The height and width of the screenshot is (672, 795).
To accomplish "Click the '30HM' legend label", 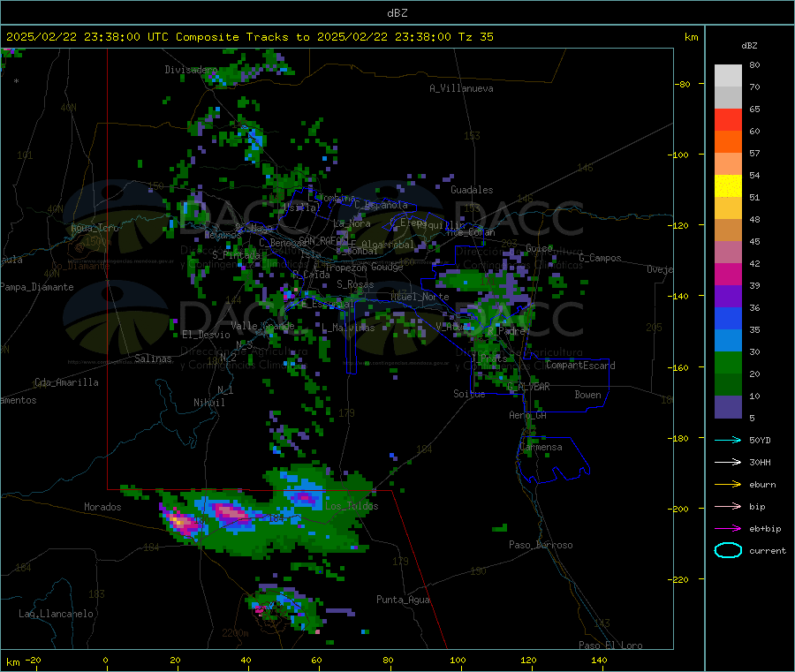I will tap(760, 462).
